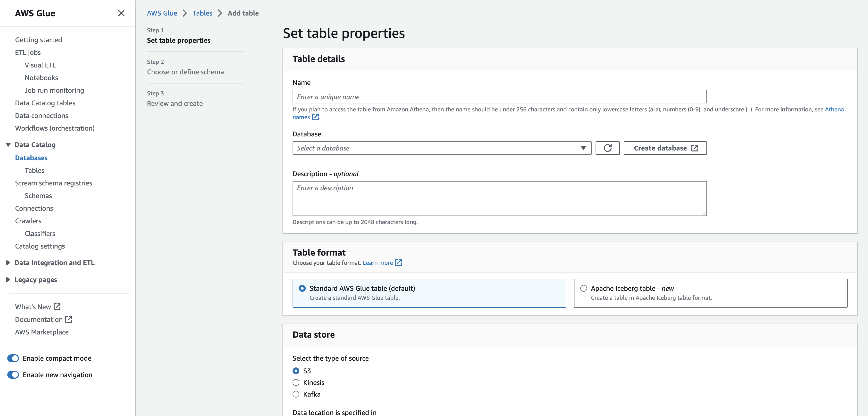Expand Data Integration and ETL section
This screenshot has width=868, height=416.
click(x=8, y=263)
